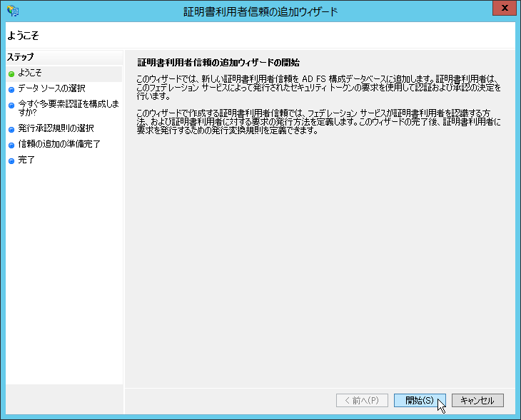Screen dimensions: 521x420
Task: Click the first paragraph mentioning AD FS 構成データベース
Action: (x=318, y=88)
